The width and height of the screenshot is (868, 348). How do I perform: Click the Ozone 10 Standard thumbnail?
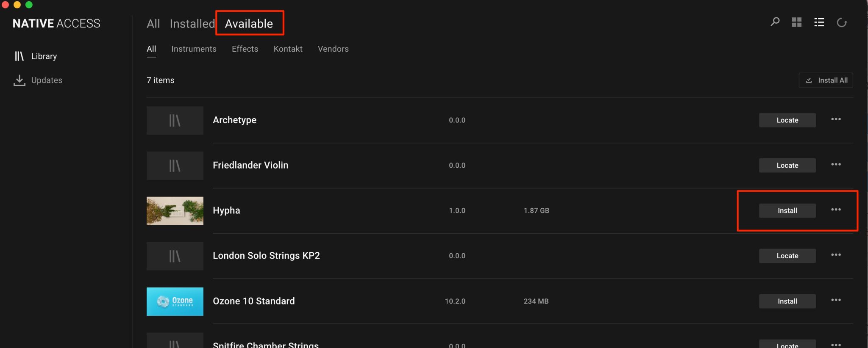click(x=175, y=301)
